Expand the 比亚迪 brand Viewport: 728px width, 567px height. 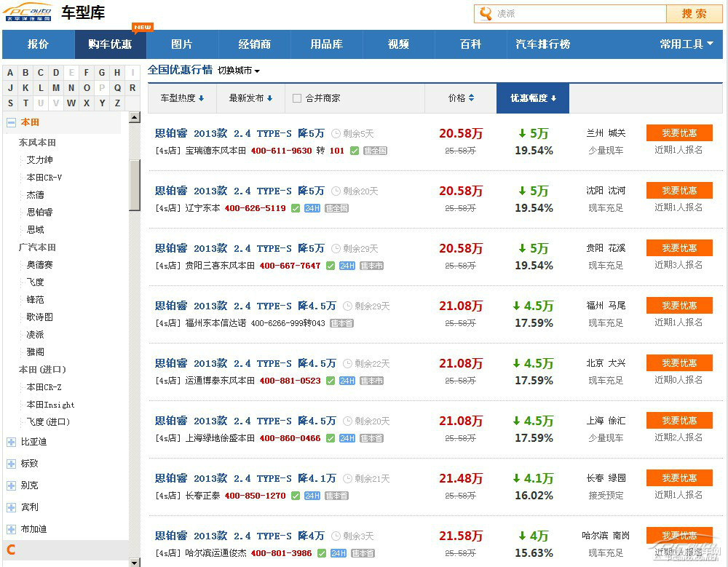point(11,442)
